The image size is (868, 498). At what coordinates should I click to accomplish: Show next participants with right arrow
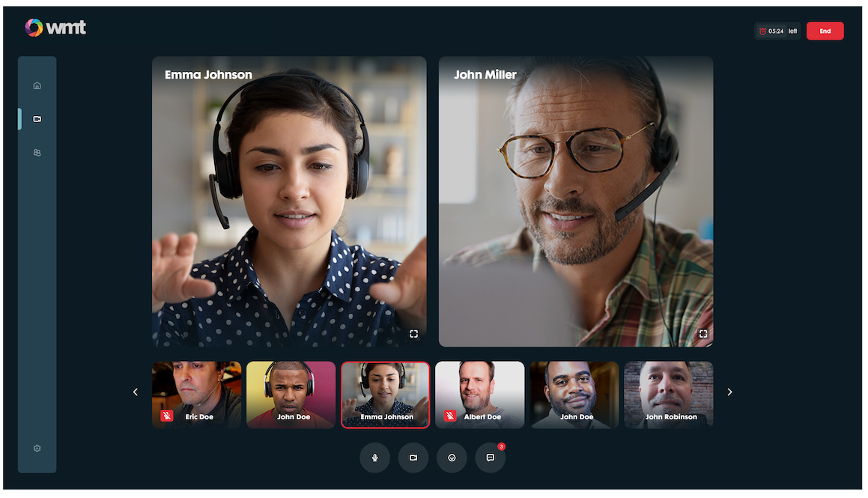tap(729, 392)
